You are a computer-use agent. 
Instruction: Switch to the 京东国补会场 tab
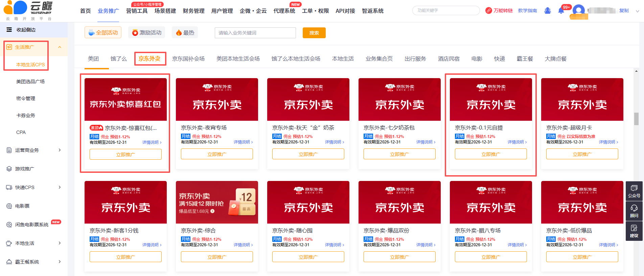pyautogui.click(x=188, y=59)
